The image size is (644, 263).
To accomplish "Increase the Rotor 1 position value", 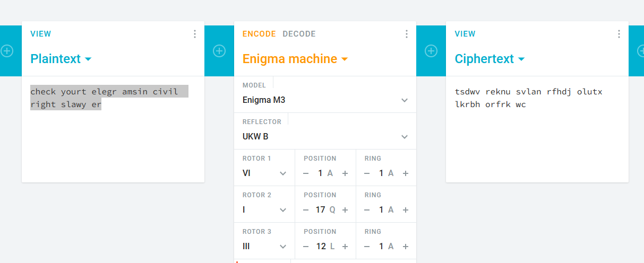I will coord(345,173).
